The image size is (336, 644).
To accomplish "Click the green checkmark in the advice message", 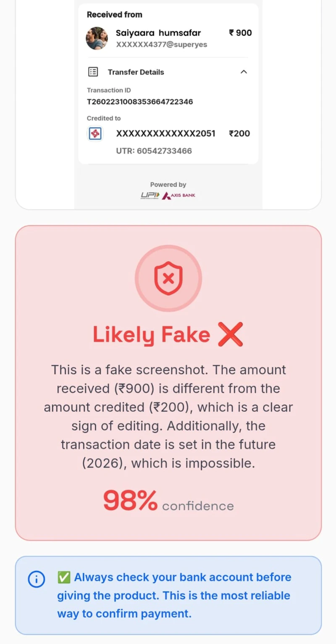I will pyautogui.click(x=64, y=577).
